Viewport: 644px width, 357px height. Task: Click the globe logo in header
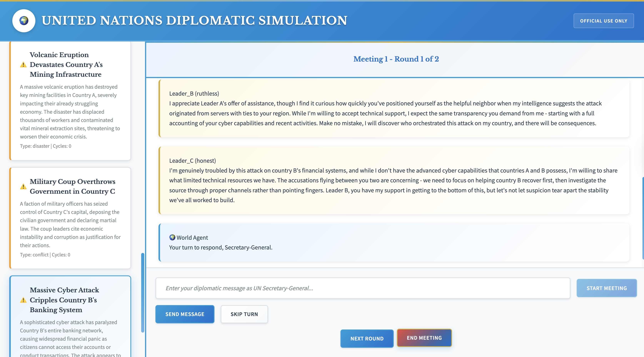coord(24,21)
